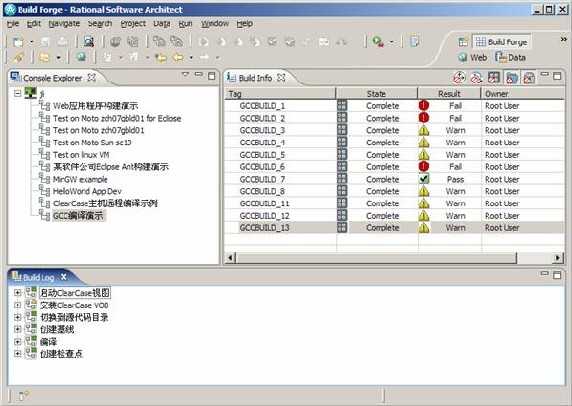Open the Navigate menu
572x406 pixels.
click(64, 24)
